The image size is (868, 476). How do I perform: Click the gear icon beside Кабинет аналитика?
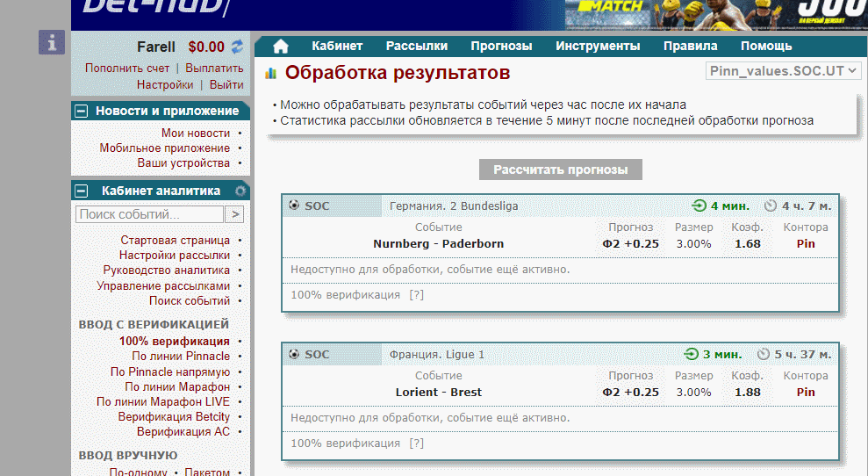240,191
